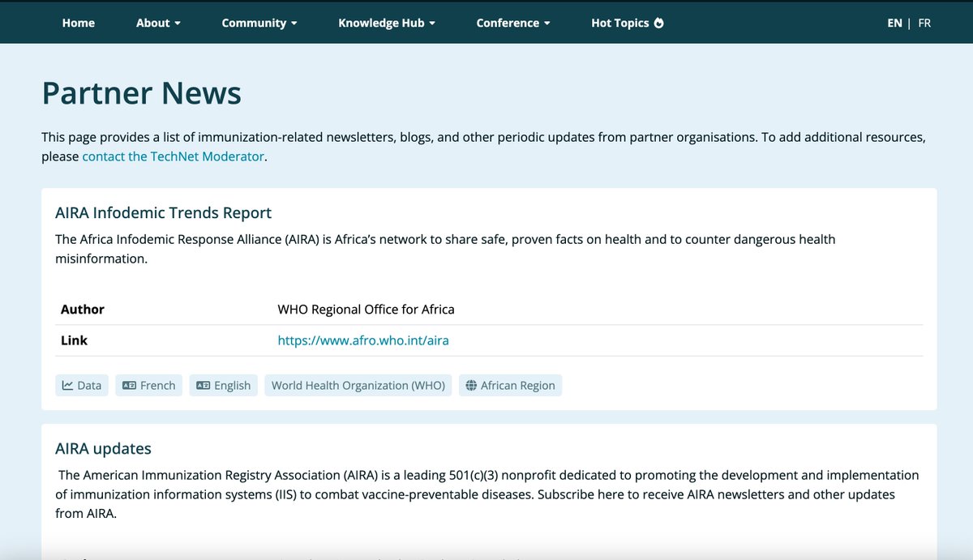Expand the Community dropdown menu

click(x=259, y=23)
